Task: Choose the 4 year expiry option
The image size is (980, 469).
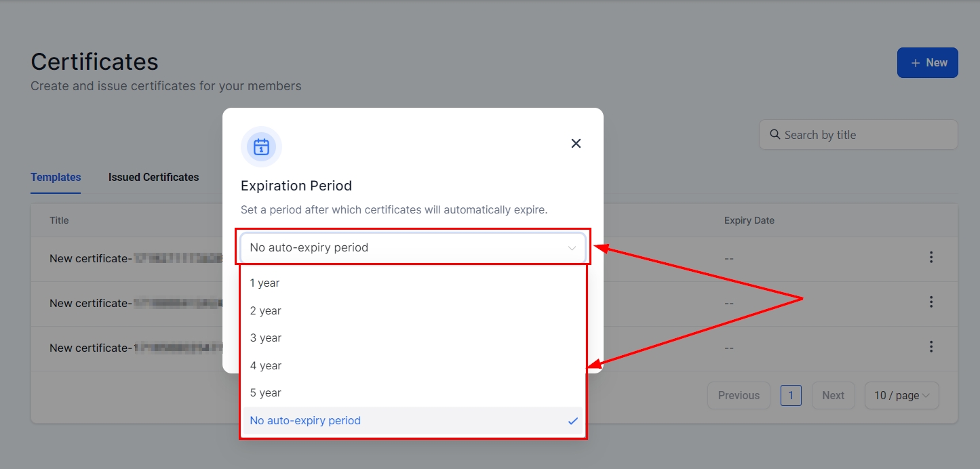Action: [x=265, y=366]
